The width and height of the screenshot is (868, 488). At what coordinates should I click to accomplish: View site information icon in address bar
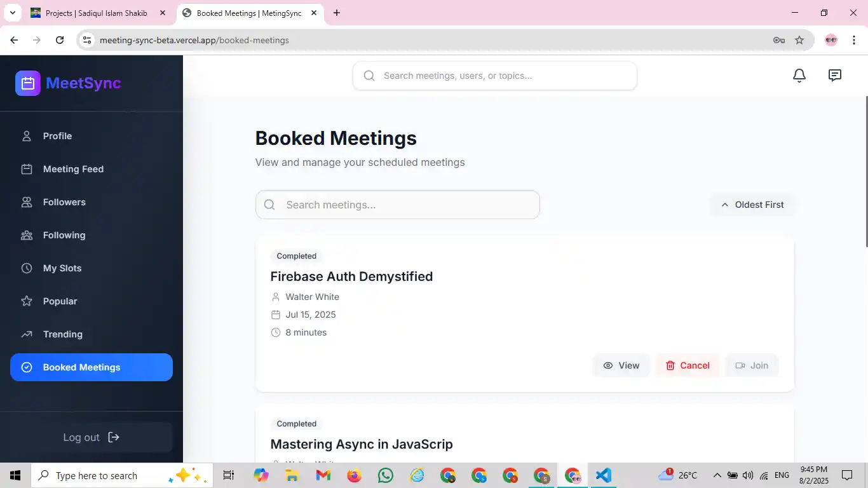88,40
